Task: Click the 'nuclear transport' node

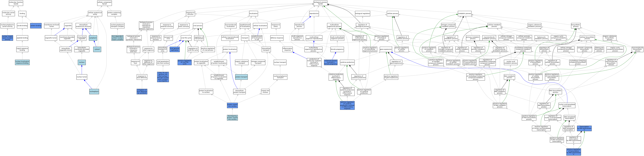Action: point(280,62)
